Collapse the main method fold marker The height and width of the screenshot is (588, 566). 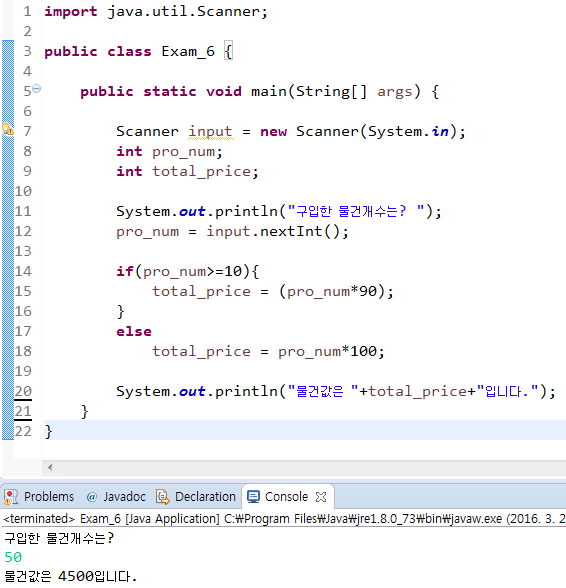tap(36, 89)
